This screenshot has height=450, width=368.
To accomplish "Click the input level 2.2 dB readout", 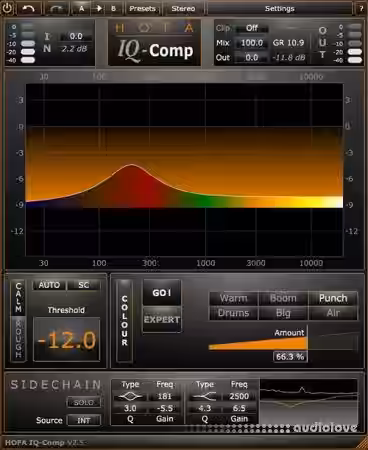I will 74,49.
